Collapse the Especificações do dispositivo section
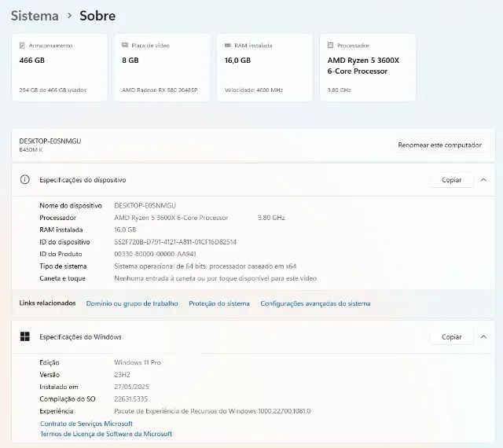The height and width of the screenshot is (448, 503). click(x=483, y=180)
